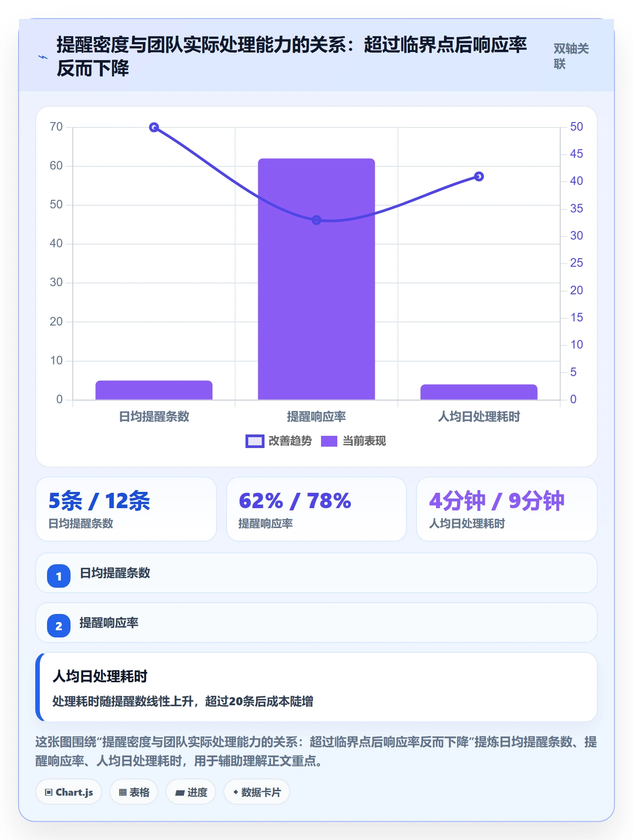The image size is (633, 840).
Task: Select the 人均日处理耗时 detail panel heading
Action: click(x=100, y=676)
